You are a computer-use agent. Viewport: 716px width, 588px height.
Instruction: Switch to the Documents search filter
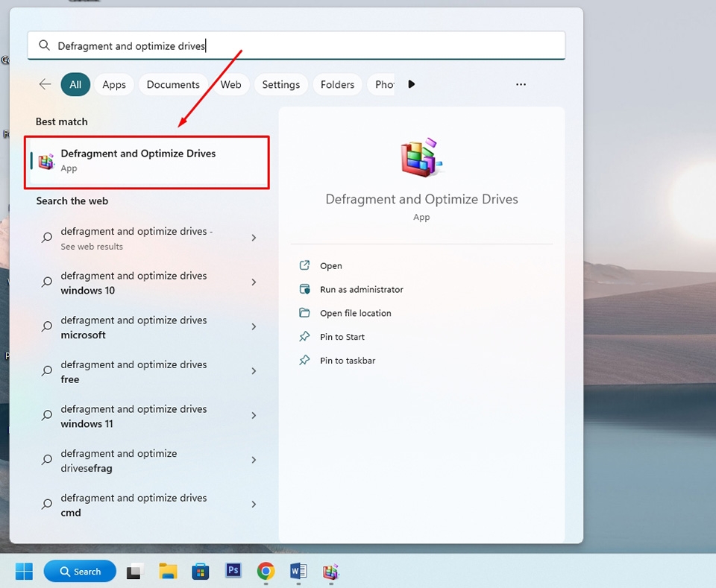[x=173, y=84]
